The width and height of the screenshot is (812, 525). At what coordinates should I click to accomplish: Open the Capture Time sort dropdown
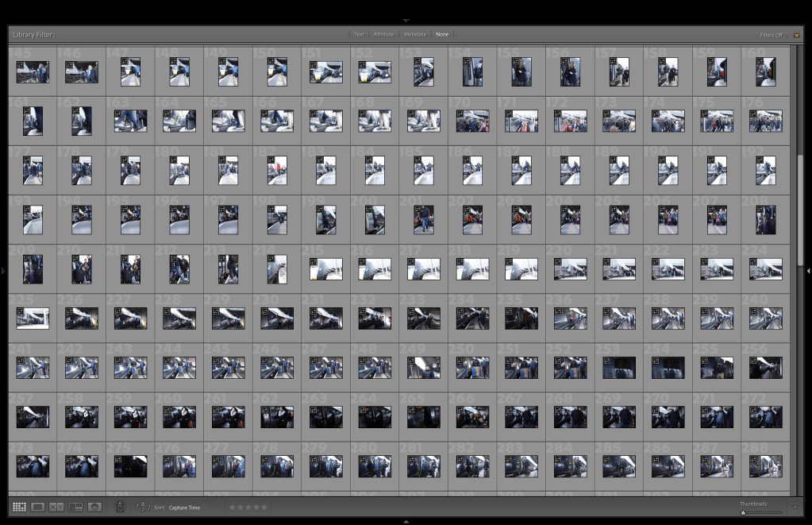(187, 507)
